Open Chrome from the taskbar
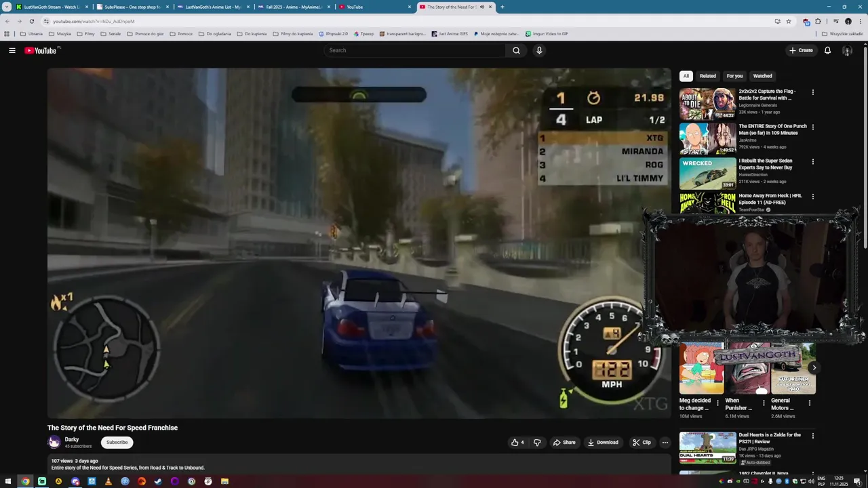The width and height of the screenshot is (868, 488). [25, 481]
